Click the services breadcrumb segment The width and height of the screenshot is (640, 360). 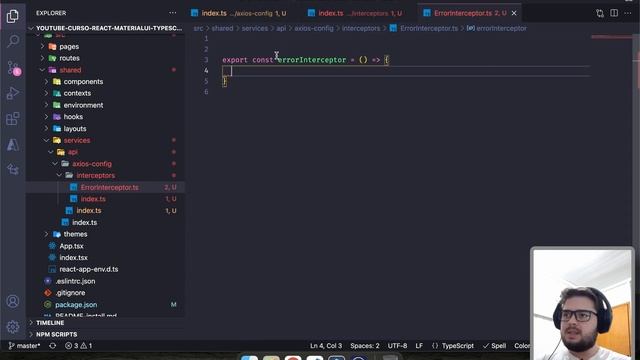255,29
